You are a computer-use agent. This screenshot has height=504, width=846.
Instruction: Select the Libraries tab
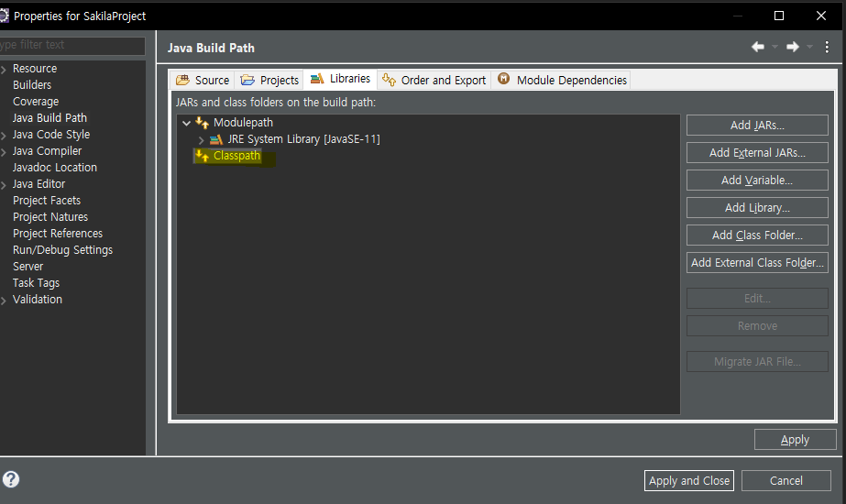[x=340, y=79]
